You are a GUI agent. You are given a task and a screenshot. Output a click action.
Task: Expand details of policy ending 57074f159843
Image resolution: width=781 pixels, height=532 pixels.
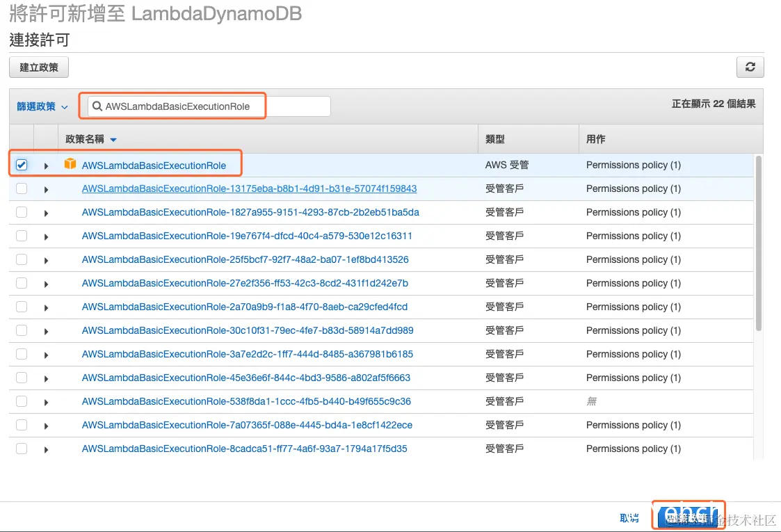46,189
